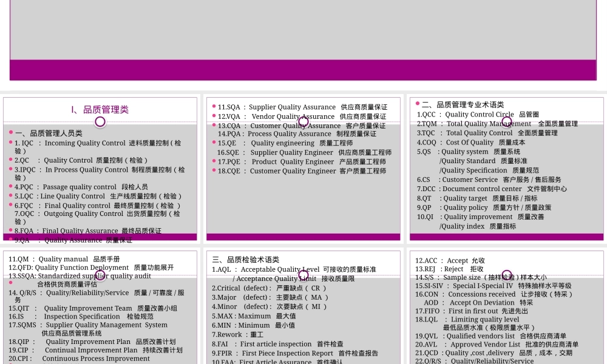Select '10.QI : Quality improvement'
Image resolution: width=607 pixels, height=364 pixels.
click(x=464, y=217)
